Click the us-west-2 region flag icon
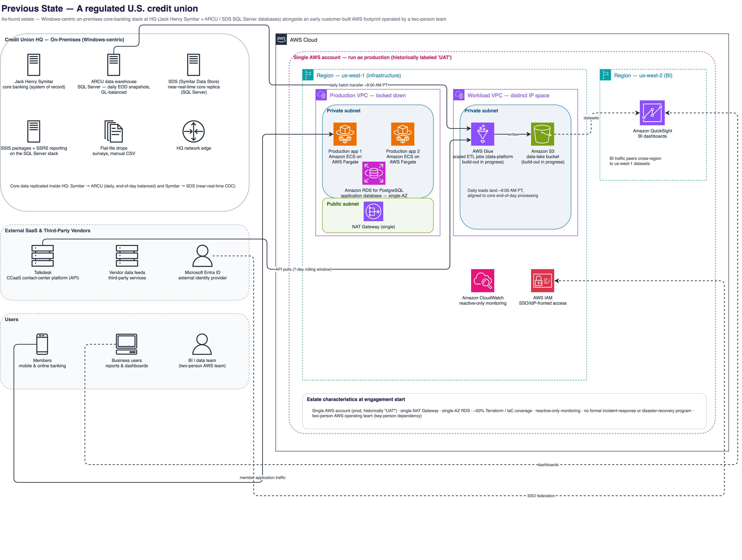 605,75
